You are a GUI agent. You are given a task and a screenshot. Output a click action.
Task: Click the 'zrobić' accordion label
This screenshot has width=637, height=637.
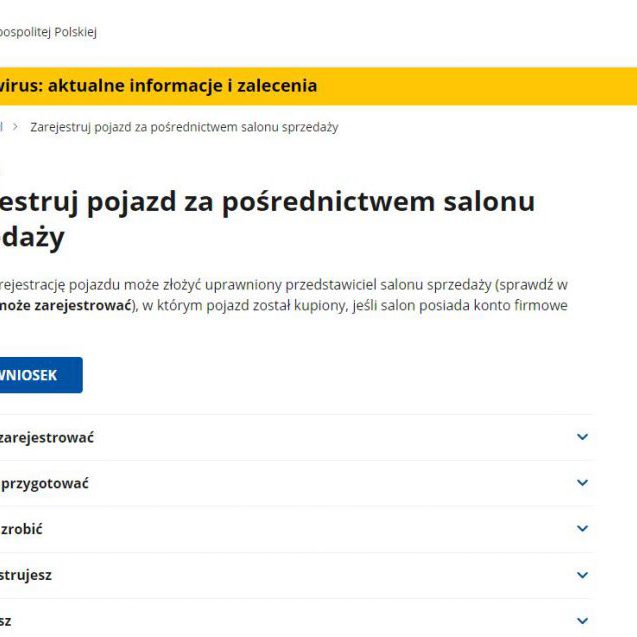[x=21, y=530]
